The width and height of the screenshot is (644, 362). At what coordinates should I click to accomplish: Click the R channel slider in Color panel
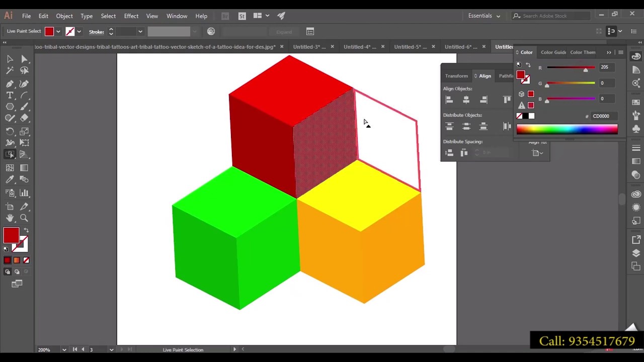coord(571,68)
